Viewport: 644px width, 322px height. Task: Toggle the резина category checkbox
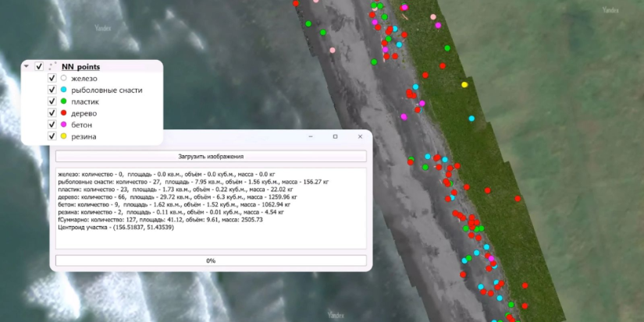52,136
